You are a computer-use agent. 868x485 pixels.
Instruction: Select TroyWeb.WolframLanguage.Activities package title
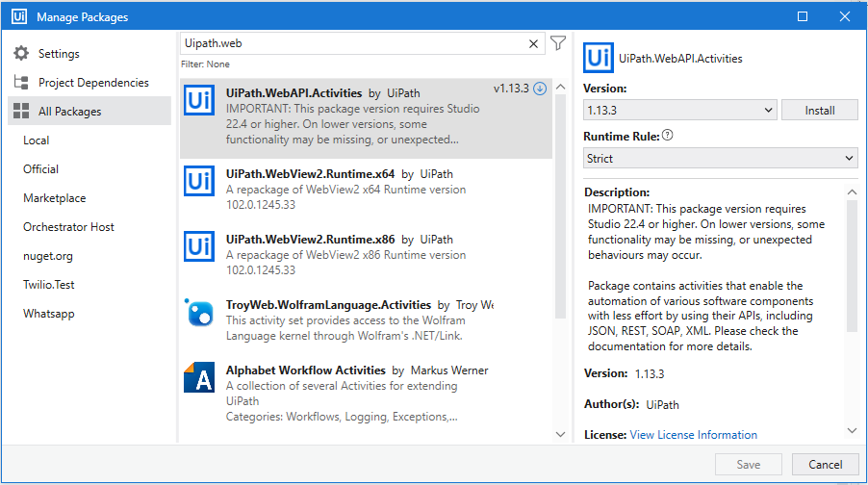[328, 304]
